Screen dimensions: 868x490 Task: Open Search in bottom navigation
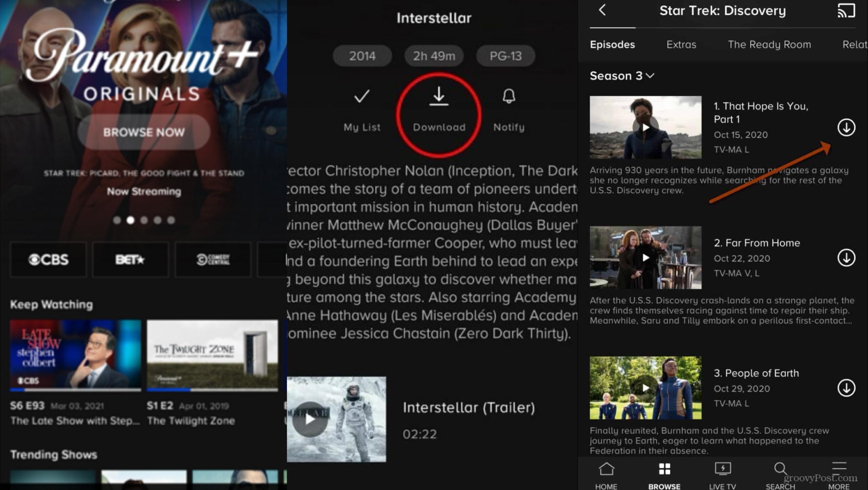(x=780, y=475)
